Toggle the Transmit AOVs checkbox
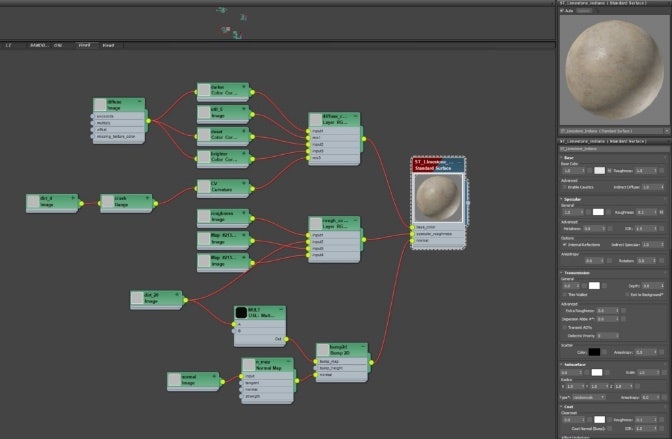672x439 pixels. pyautogui.click(x=564, y=328)
